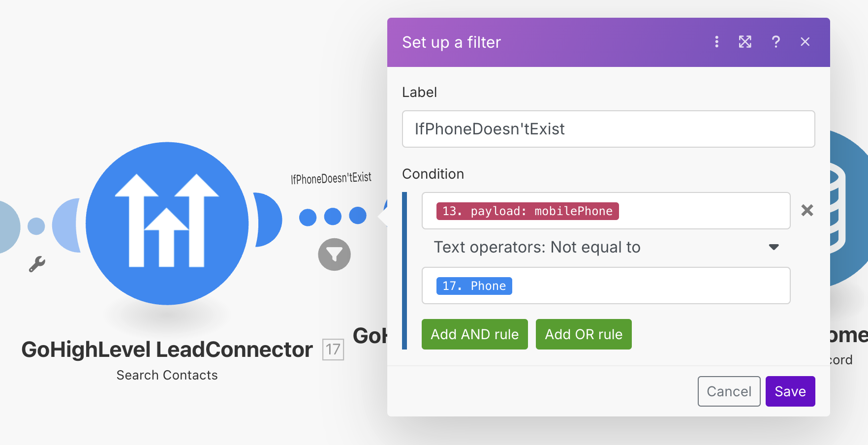Screen dimensions: 868x445
Task: Expand the filter dialog to full screen
Action: (x=745, y=42)
